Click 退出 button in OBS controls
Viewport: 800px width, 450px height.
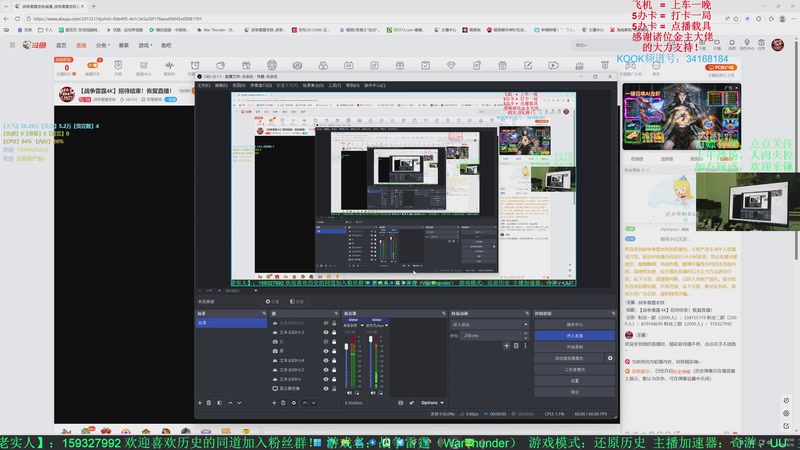coord(574,392)
